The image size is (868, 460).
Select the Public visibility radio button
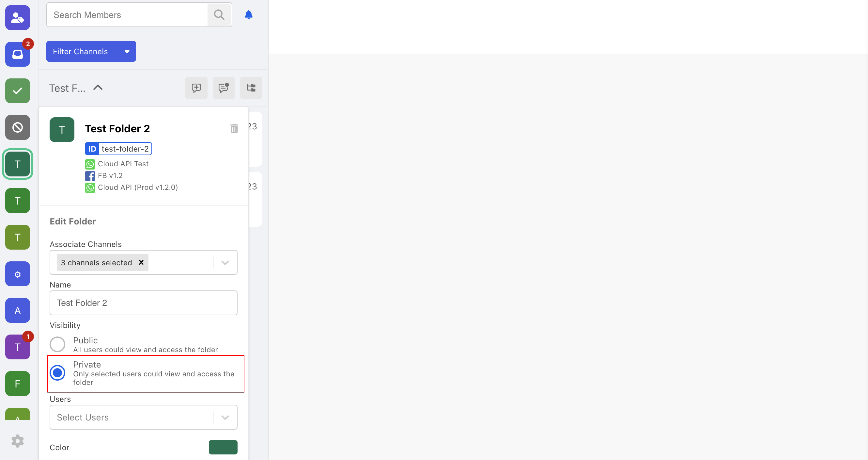[x=57, y=344]
